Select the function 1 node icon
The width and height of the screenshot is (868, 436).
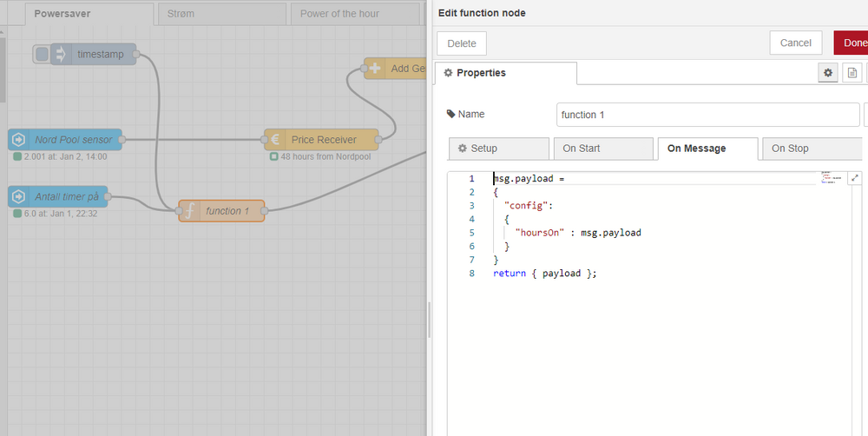pyautogui.click(x=188, y=211)
